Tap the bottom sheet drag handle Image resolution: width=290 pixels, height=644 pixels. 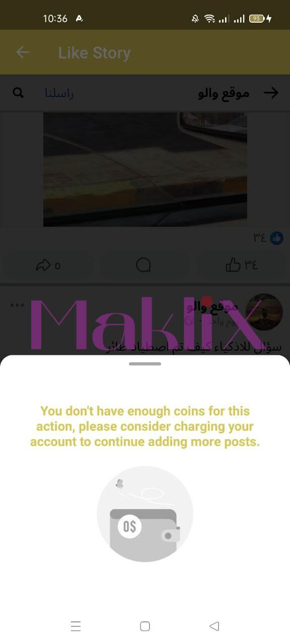click(145, 363)
